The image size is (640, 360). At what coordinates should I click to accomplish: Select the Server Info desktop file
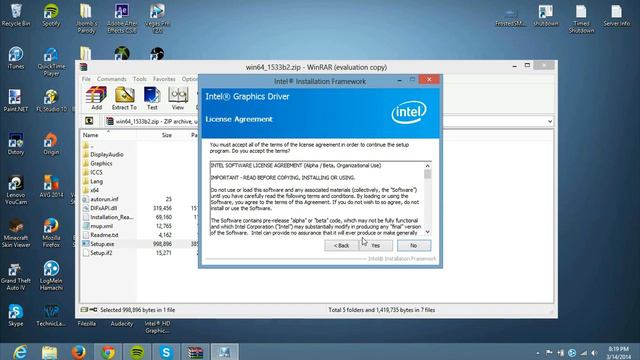pyautogui.click(x=616, y=16)
